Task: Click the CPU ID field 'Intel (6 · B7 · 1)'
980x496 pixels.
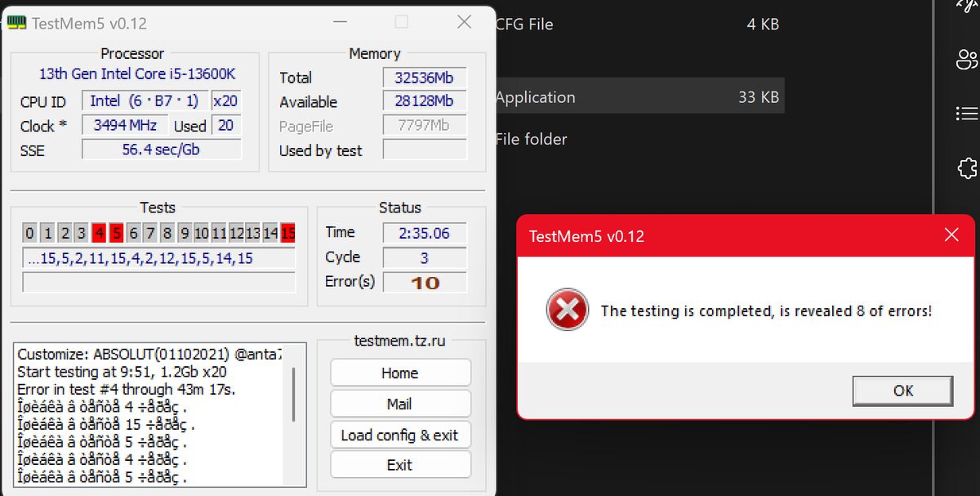Action: click(145, 101)
